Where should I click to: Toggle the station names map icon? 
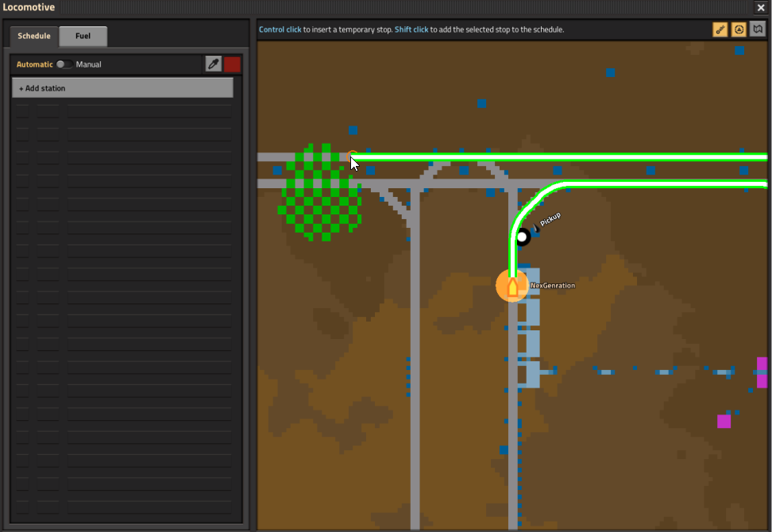point(720,29)
